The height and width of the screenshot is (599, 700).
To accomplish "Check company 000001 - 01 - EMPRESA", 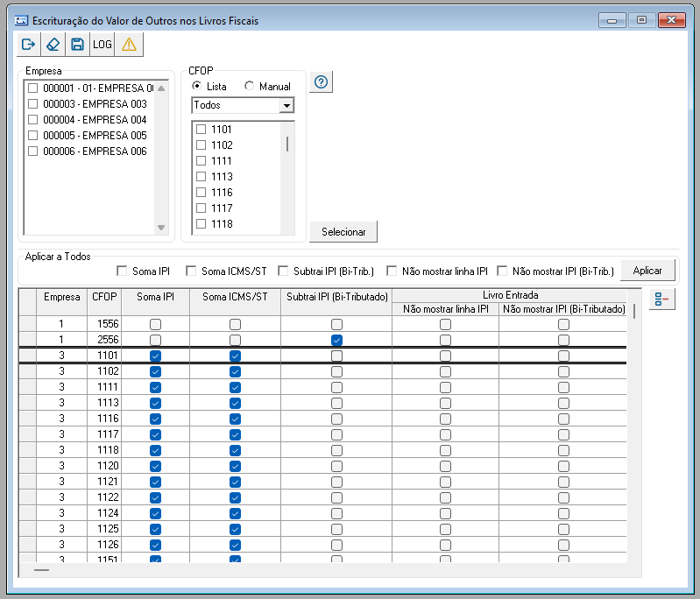I will [32, 88].
